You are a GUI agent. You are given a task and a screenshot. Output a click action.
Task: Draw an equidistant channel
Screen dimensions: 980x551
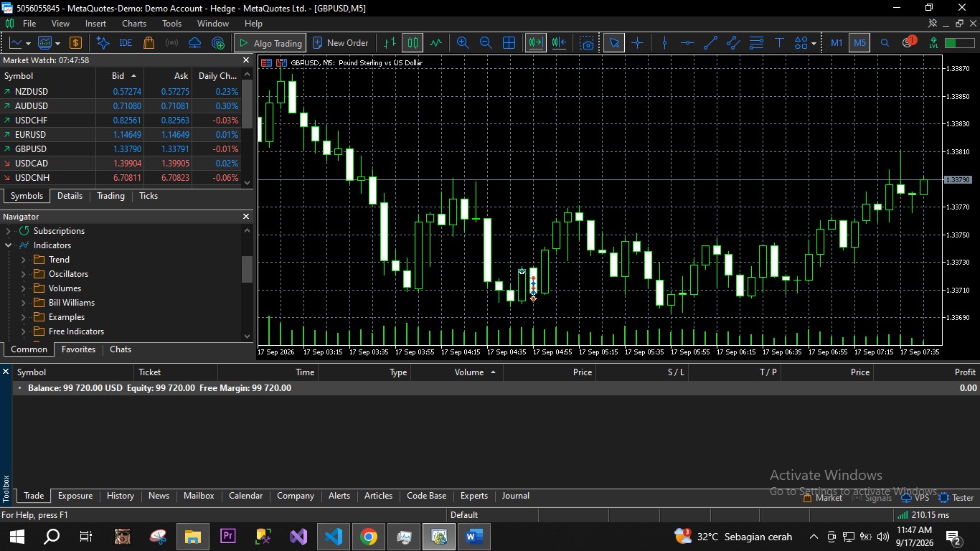pyautogui.click(x=733, y=43)
